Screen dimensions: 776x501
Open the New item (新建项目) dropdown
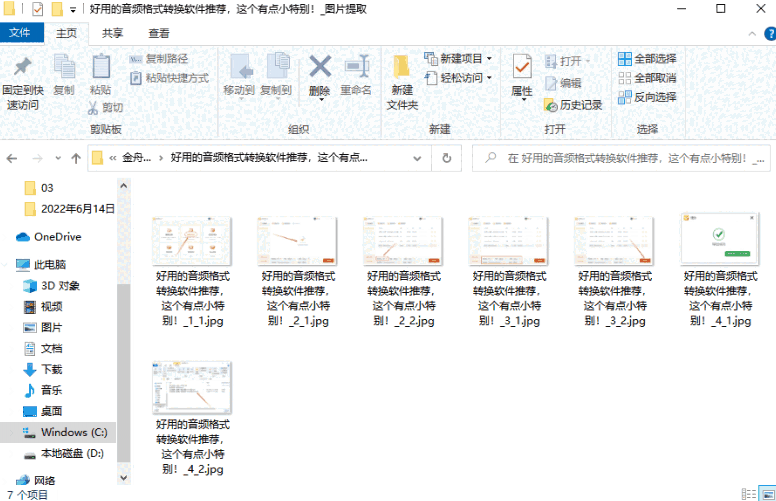[x=458, y=58]
